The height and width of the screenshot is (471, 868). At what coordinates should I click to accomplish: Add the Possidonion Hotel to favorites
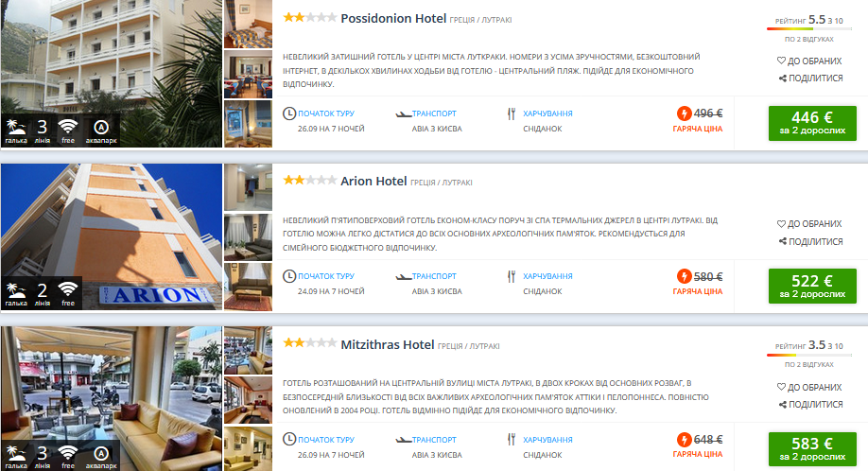pyautogui.click(x=808, y=61)
